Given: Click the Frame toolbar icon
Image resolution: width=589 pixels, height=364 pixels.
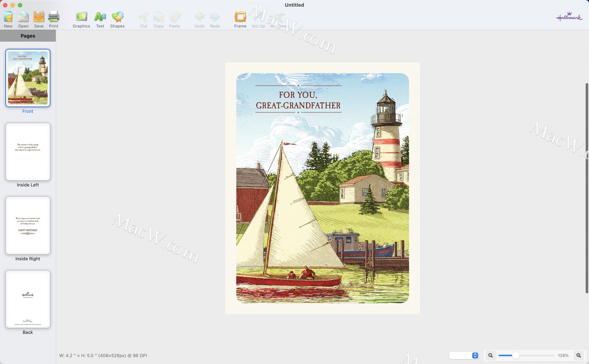Looking at the screenshot, I should [x=240, y=17].
